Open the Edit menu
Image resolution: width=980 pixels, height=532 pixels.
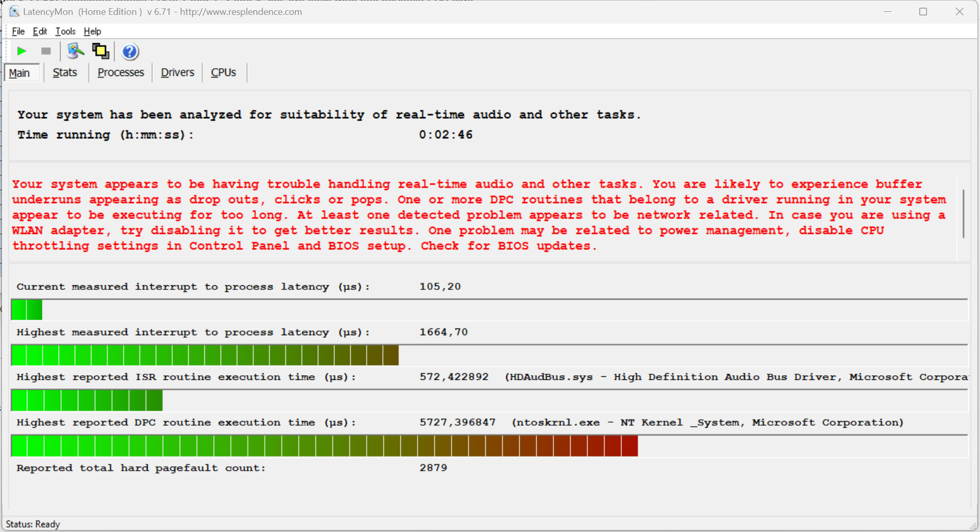point(40,31)
